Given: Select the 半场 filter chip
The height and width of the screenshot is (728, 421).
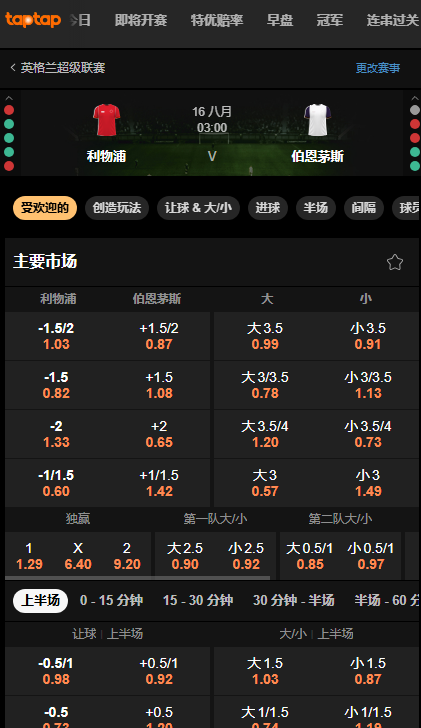Looking at the screenshot, I should (316, 208).
